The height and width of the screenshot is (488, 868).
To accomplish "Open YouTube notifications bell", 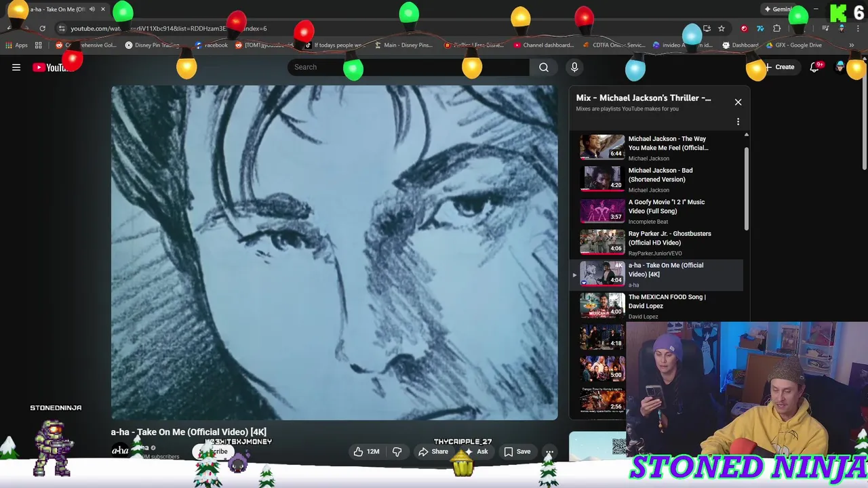I will (x=814, y=67).
